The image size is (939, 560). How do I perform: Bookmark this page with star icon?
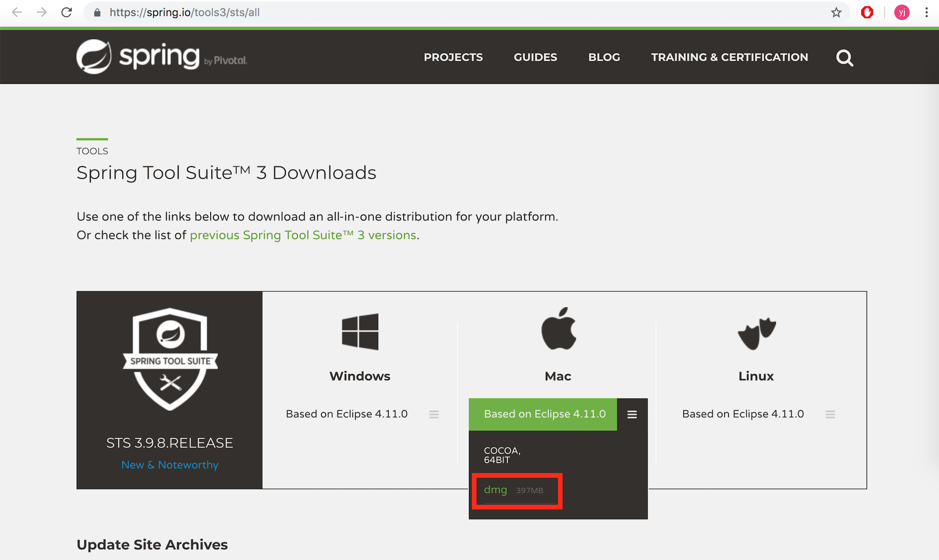point(836,12)
